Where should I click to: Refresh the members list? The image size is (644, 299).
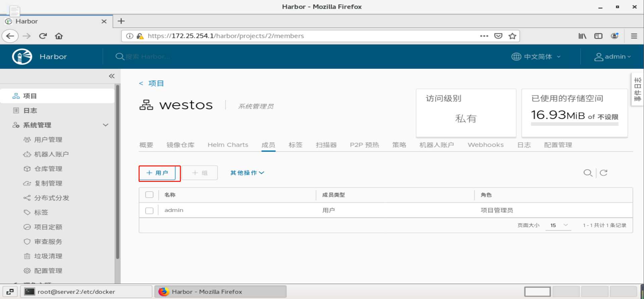point(603,173)
